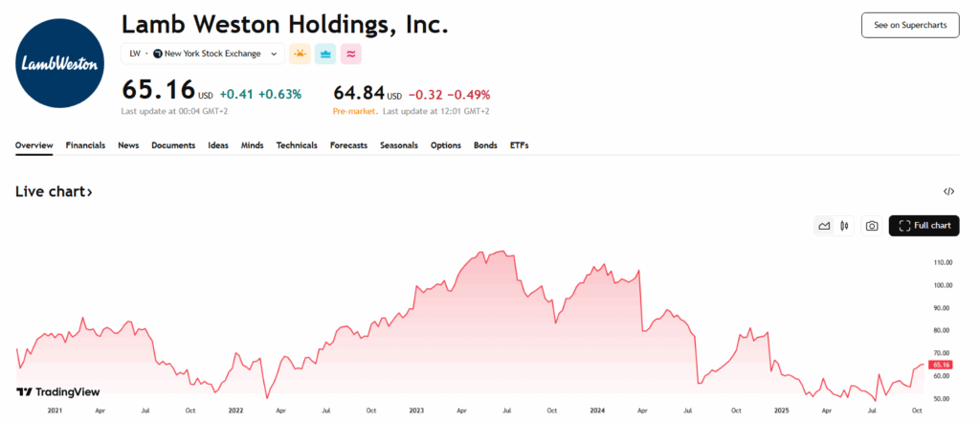The width and height of the screenshot is (980, 423).
Task: Click the Lamb Weston company logo
Action: pyautogui.click(x=61, y=63)
